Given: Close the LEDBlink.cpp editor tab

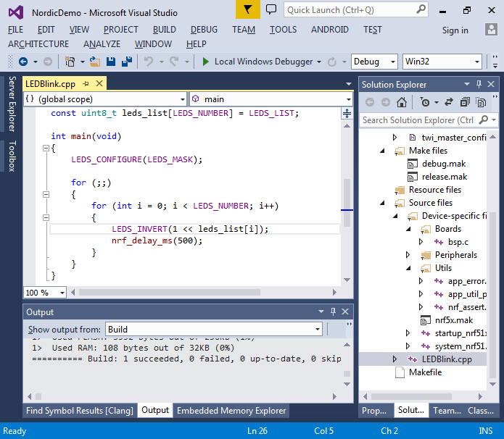Looking at the screenshot, I should [x=99, y=83].
